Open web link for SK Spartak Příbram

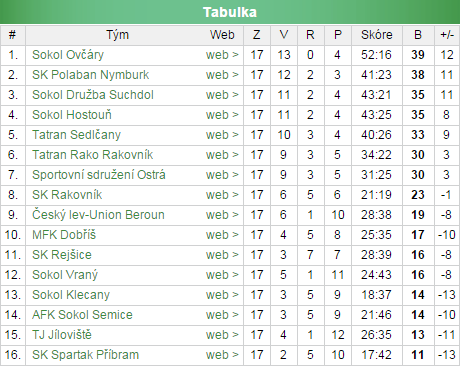pos(222,355)
